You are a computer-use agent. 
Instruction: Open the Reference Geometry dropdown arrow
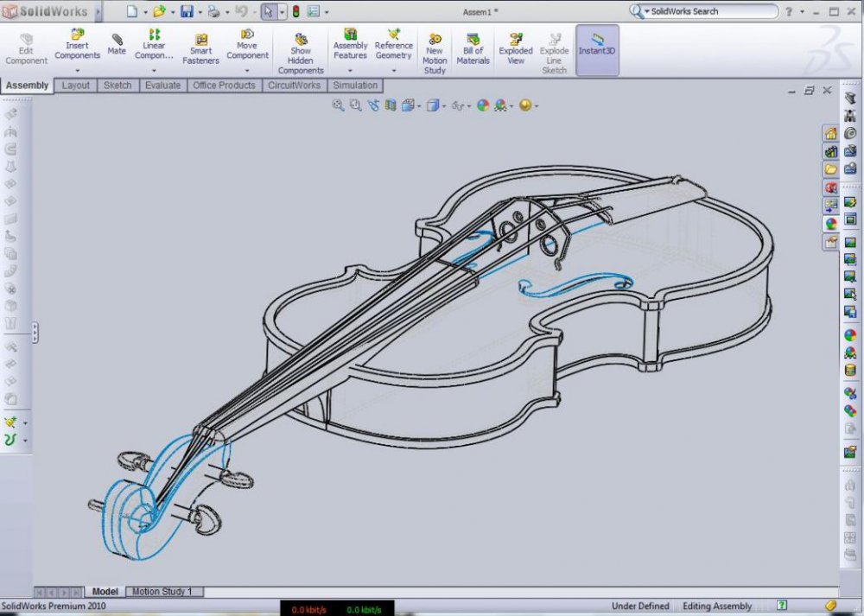[393, 70]
